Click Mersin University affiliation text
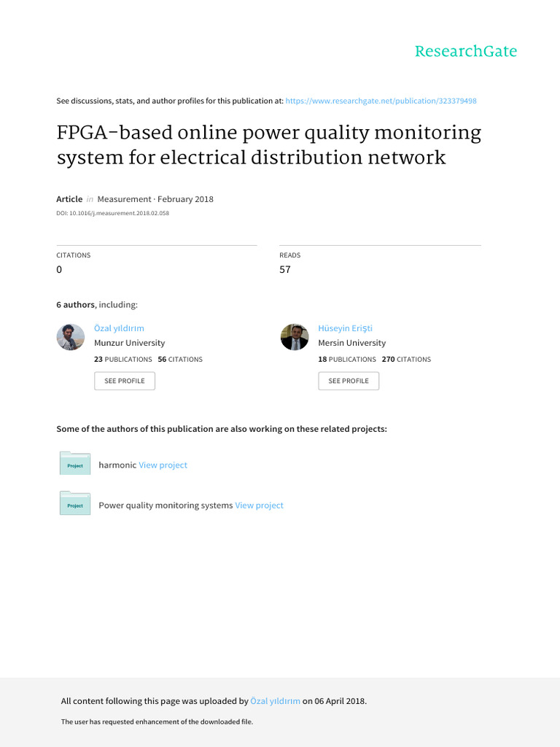The width and height of the screenshot is (560, 747). [351, 343]
